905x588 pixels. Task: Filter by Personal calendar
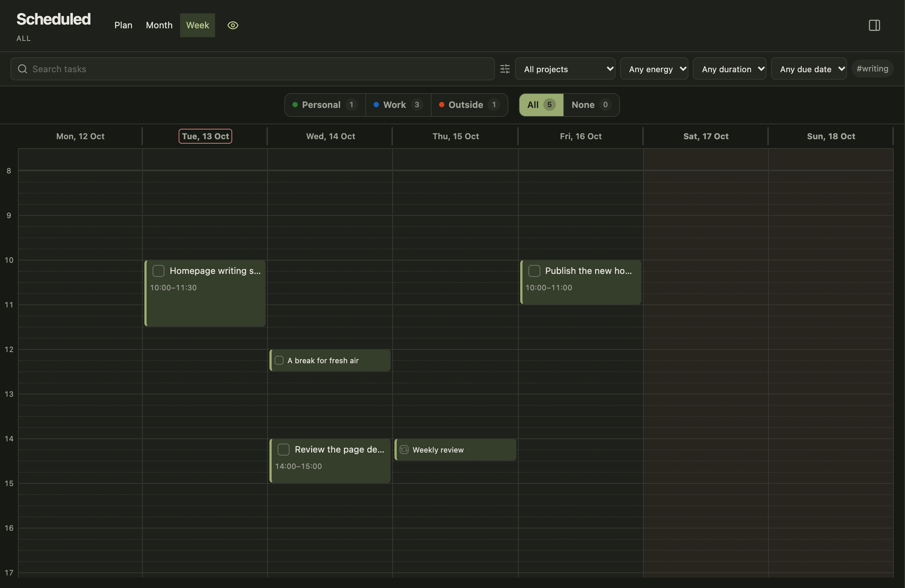coord(325,105)
